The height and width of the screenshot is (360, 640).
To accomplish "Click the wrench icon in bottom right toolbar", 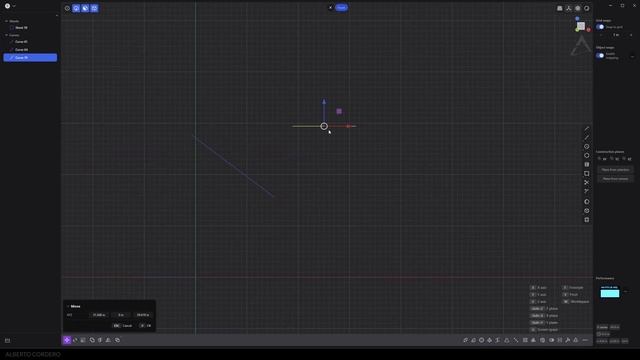I will coord(568,340).
